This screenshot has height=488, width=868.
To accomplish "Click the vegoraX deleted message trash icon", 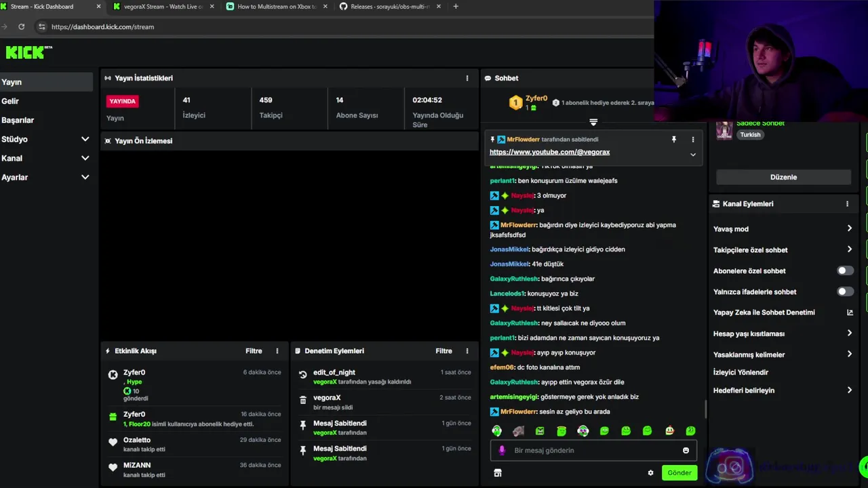I will (302, 400).
